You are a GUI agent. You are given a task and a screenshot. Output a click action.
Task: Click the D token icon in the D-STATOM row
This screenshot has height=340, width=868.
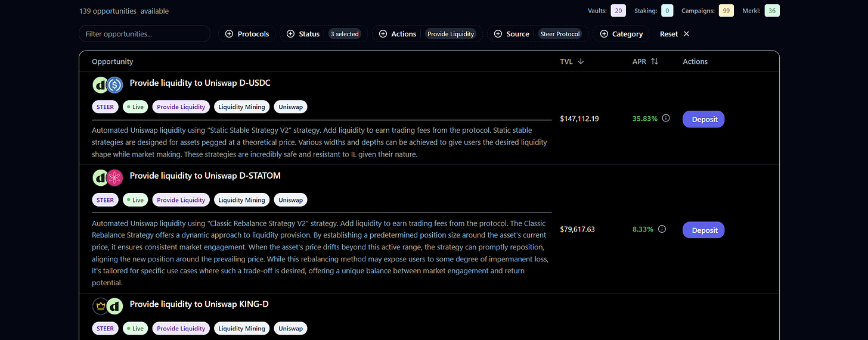tap(100, 177)
